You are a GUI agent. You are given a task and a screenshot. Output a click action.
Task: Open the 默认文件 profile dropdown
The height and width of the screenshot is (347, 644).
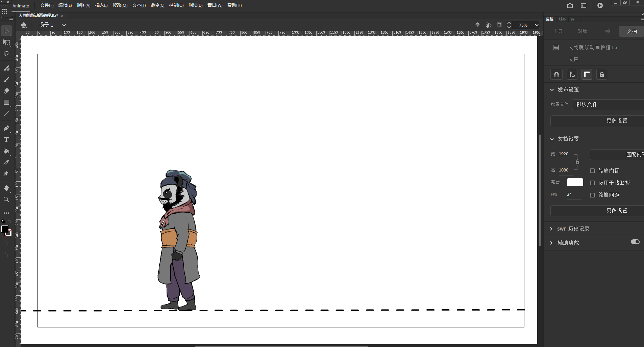[x=608, y=104]
